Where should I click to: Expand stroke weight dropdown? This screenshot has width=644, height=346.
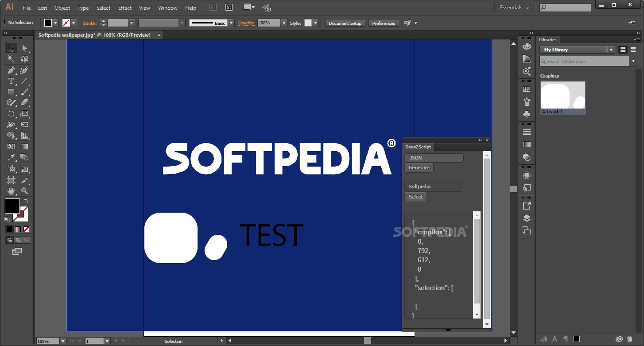[132, 23]
